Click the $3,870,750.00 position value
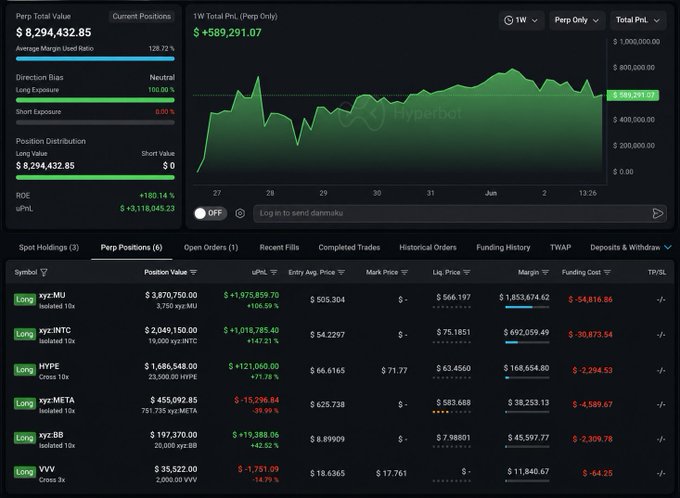 tap(171, 295)
